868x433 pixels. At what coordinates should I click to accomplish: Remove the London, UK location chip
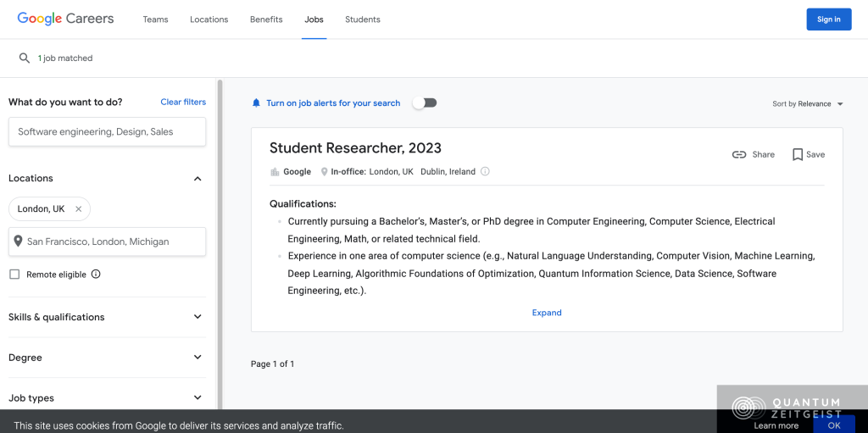click(79, 209)
